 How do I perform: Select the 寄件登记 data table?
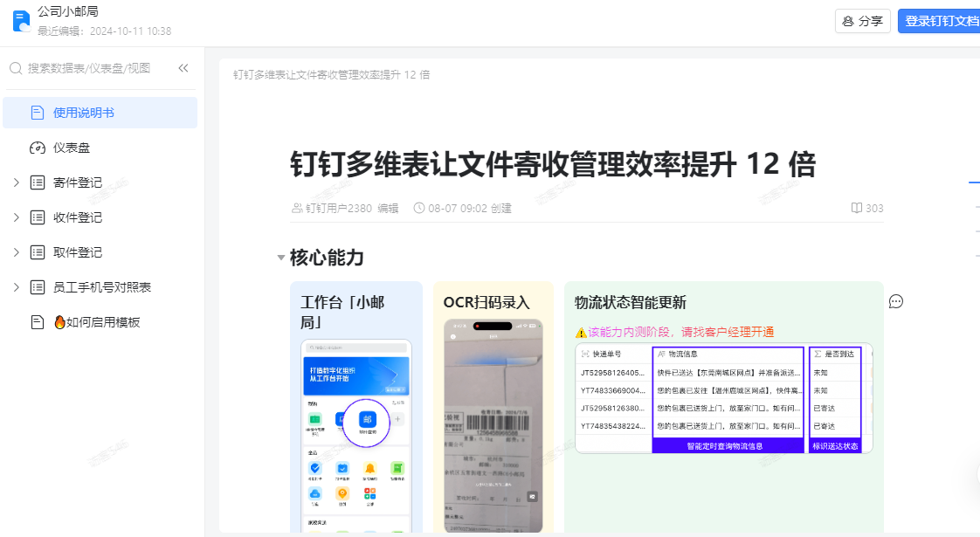[78, 182]
